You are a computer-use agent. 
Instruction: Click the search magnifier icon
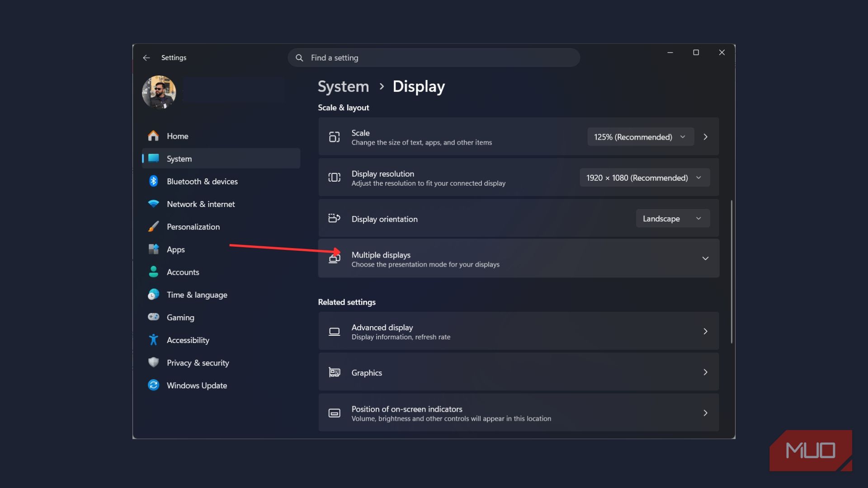point(299,58)
